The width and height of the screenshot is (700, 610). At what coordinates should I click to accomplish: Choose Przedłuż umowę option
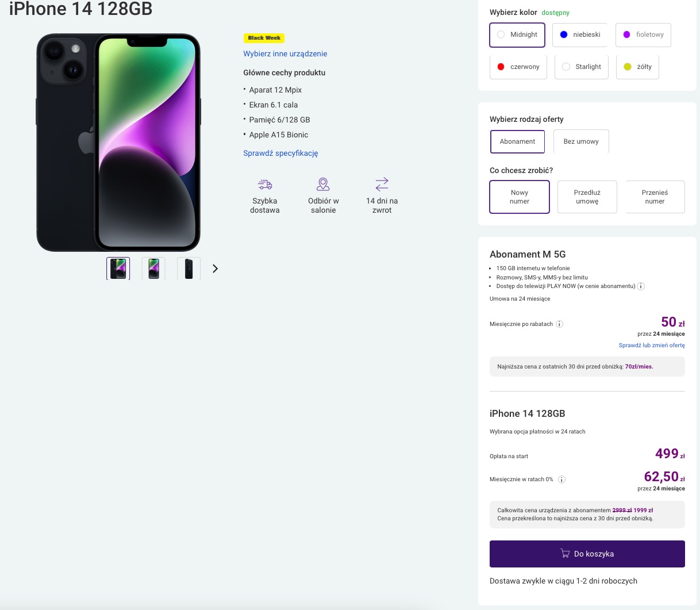coord(587,197)
